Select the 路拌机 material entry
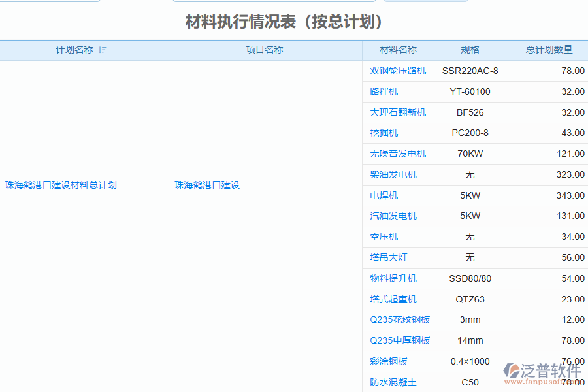 click(384, 91)
